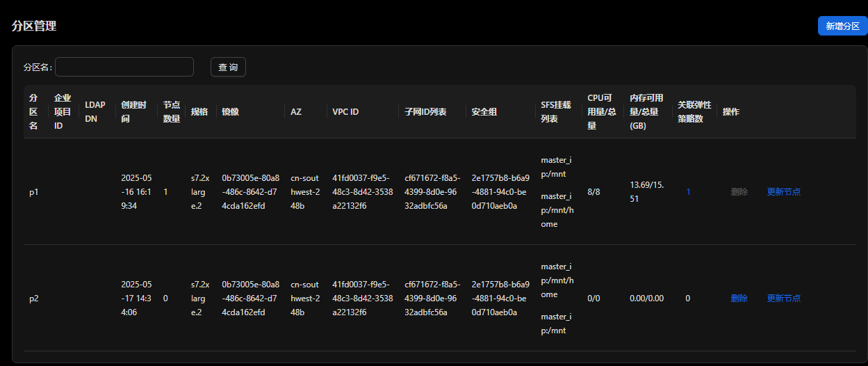
Task: Select the 镜像 column header
Action: 230,111
